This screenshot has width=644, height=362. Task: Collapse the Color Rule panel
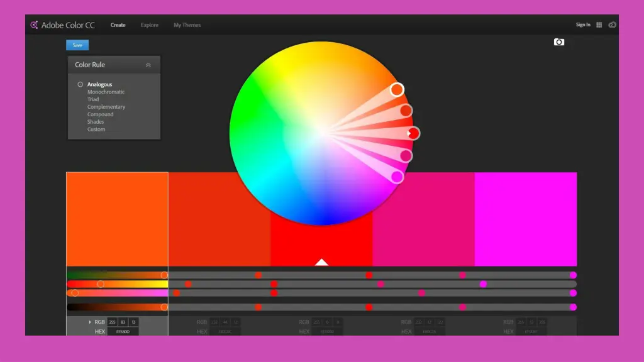148,65
